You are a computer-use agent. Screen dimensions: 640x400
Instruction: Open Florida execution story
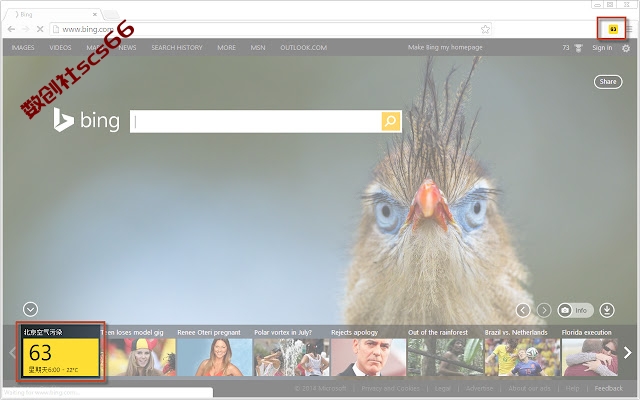pos(590,353)
